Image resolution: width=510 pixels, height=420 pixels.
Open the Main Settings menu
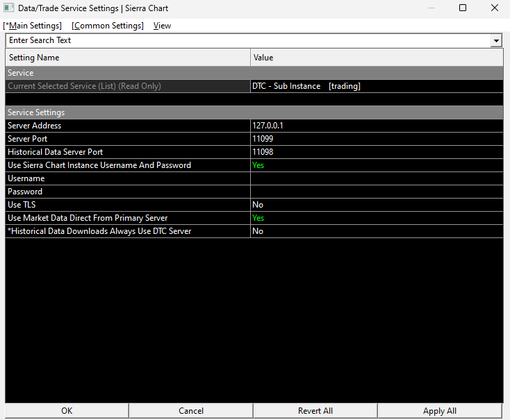click(33, 26)
